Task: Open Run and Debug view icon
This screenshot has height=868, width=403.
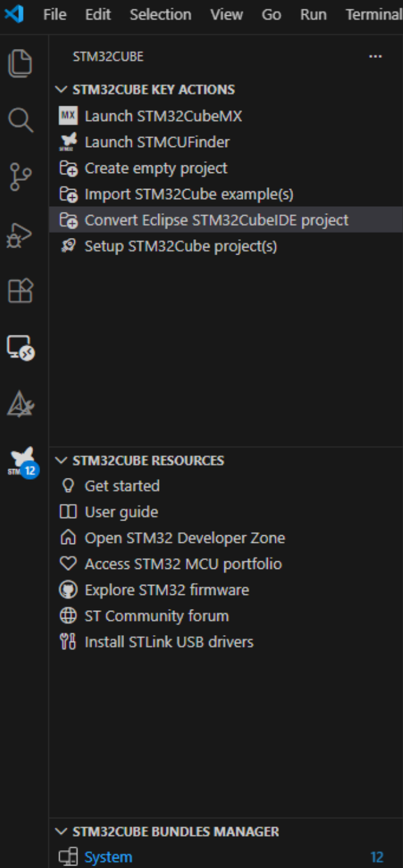Action: (x=20, y=234)
